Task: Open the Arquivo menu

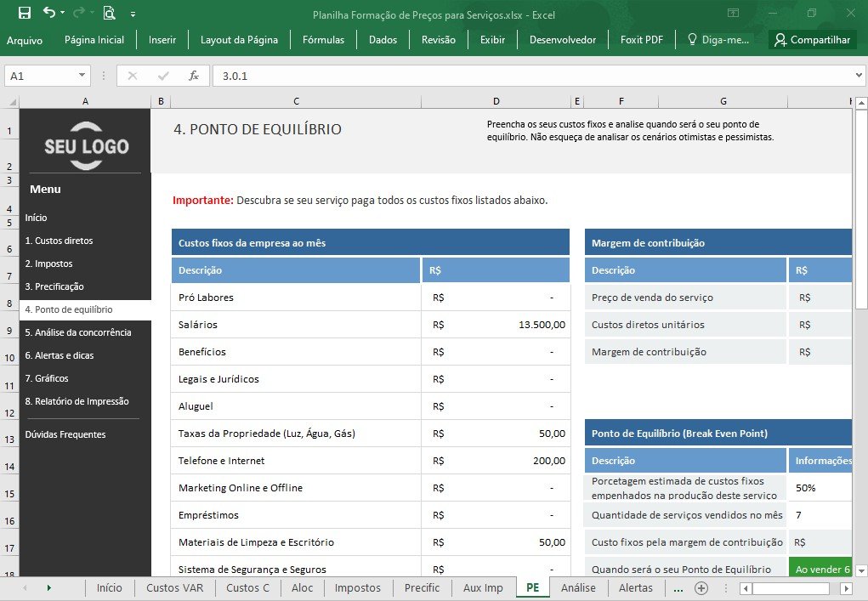Action: point(25,40)
